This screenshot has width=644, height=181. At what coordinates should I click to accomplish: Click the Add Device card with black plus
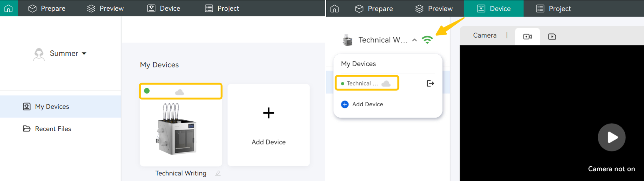tap(268, 125)
